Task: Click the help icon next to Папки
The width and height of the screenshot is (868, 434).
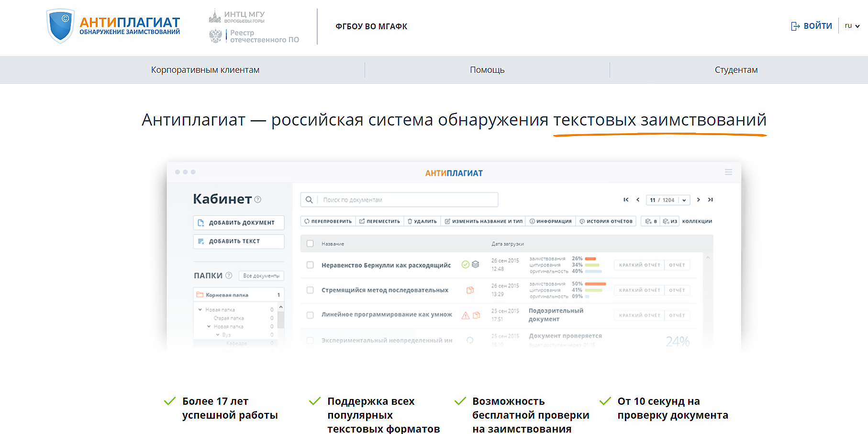Action: (229, 275)
